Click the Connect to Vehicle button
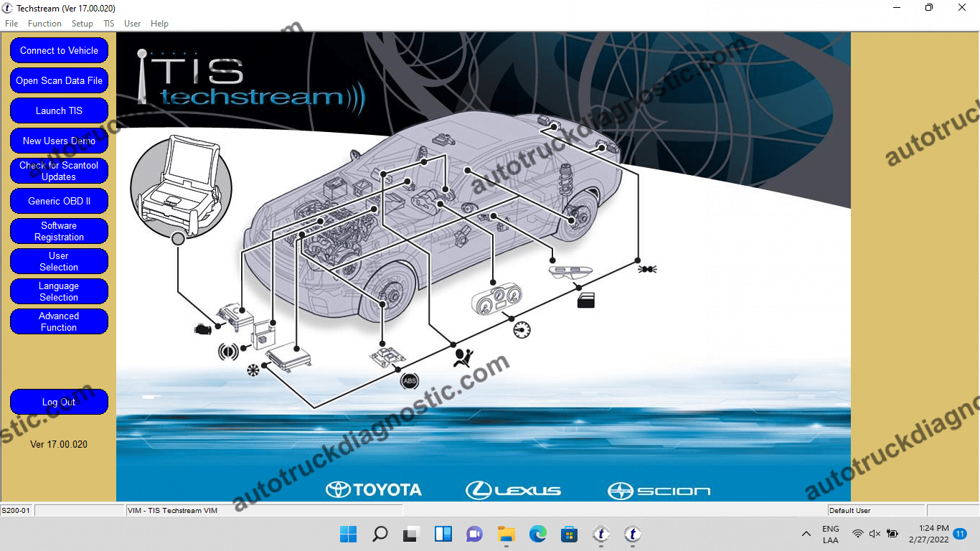 coord(59,50)
